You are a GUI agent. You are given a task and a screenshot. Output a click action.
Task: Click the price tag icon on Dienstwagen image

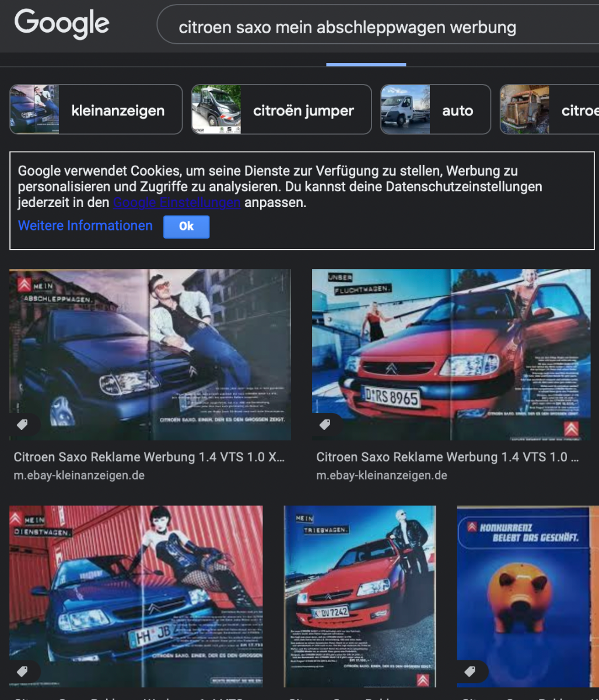[23, 672]
